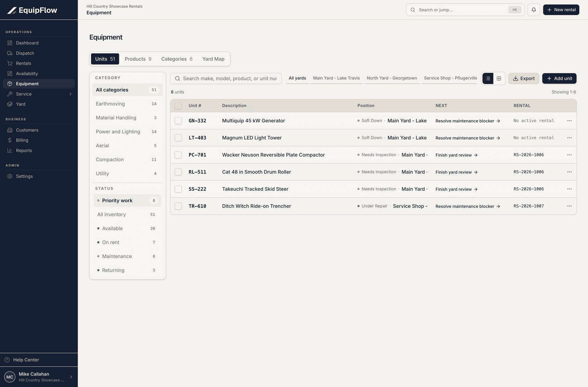Click the Export button

click(x=523, y=78)
